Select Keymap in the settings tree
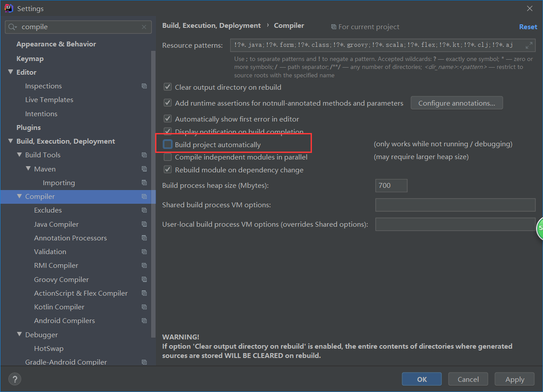Image resolution: width=543 pixels, height=392 pixels. (30, 58)
